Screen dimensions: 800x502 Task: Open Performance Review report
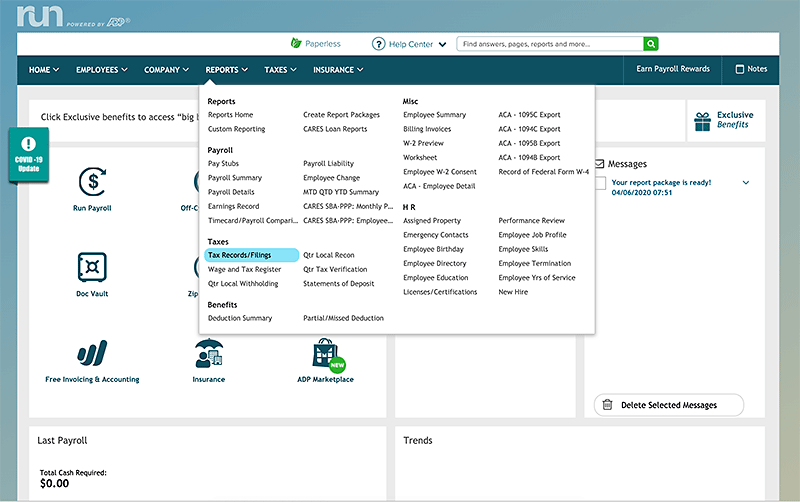[532, 220]
